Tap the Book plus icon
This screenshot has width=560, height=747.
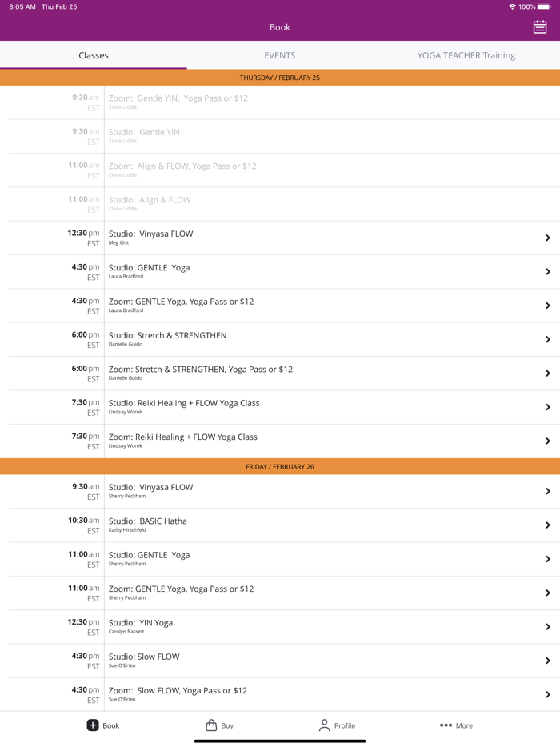[93, 725]
